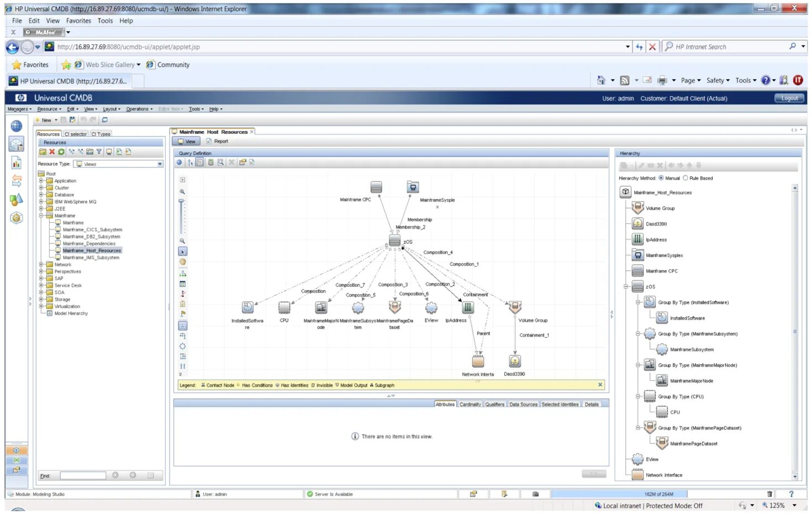Screen dimensions: 812x515
Task: Toggle the Report mode button
Action: click(x=217, y=141)
